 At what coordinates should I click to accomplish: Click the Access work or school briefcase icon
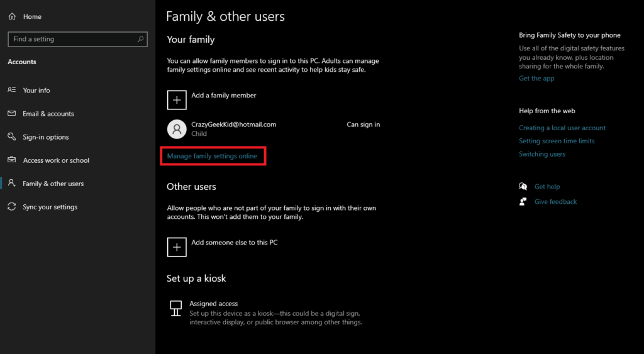12,160
